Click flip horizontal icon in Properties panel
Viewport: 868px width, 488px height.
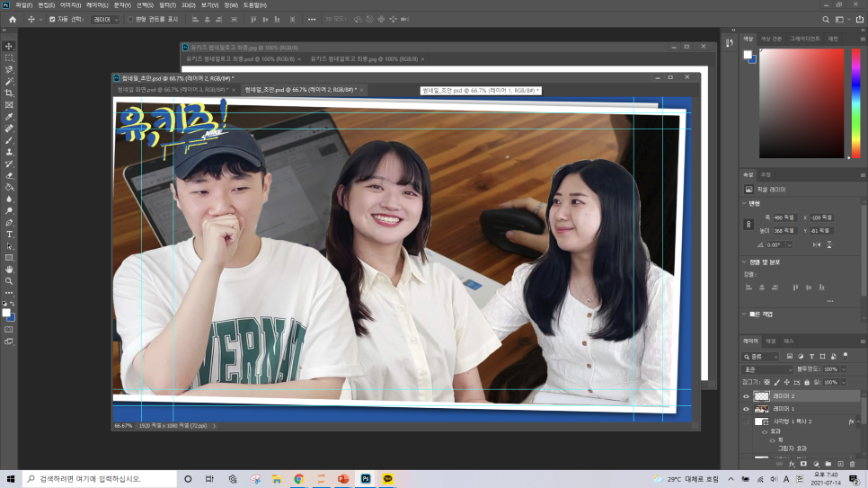click(817, 244)
